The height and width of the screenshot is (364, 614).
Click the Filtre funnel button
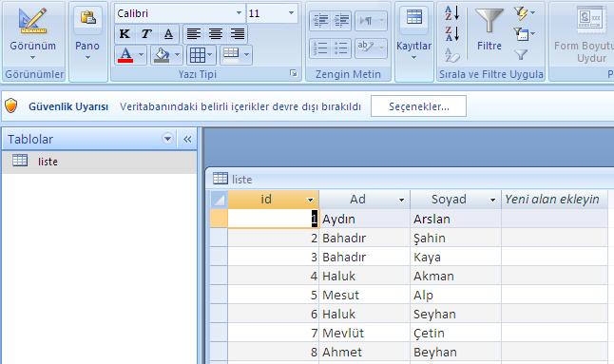point(489,29)
